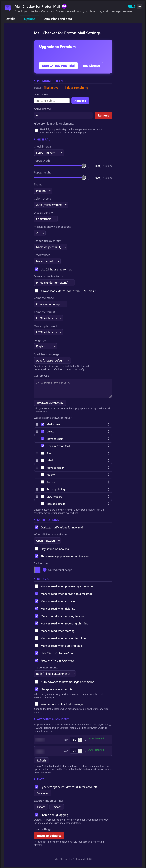The width and height of the screenshot is (146, 868).
Task: Click reorder arrows on Labels row
Action: coord(109,460)
